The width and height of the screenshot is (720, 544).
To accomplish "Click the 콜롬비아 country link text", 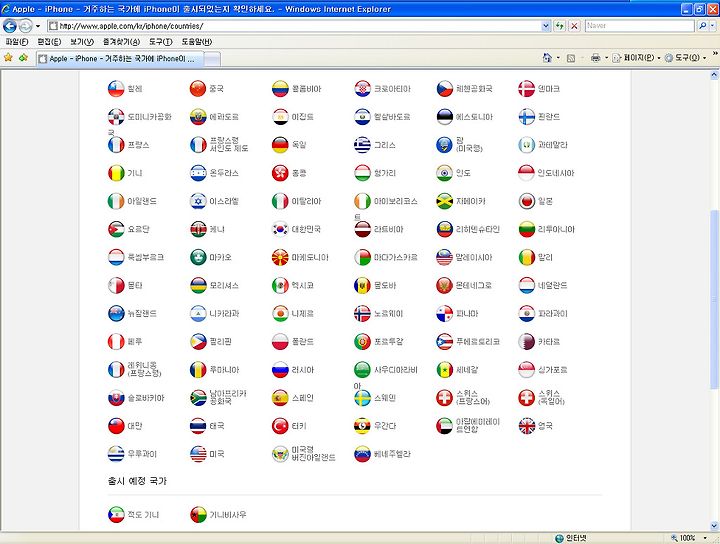I will point(306,89).
